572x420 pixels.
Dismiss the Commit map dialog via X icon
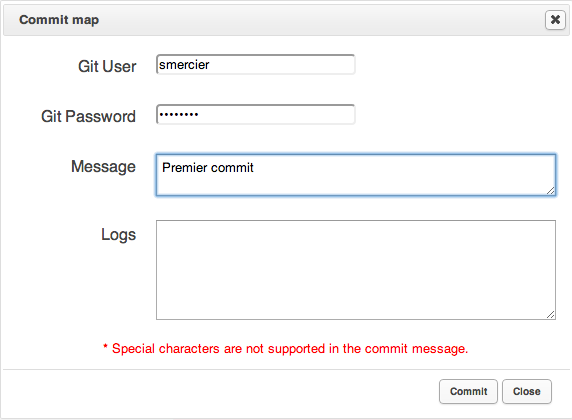coord(555,20)
